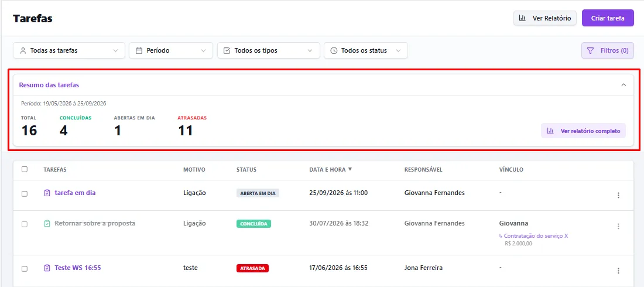644x287 pixels.
Task: Click the TAREFAS column header
Action: click(x=55, y=169)
